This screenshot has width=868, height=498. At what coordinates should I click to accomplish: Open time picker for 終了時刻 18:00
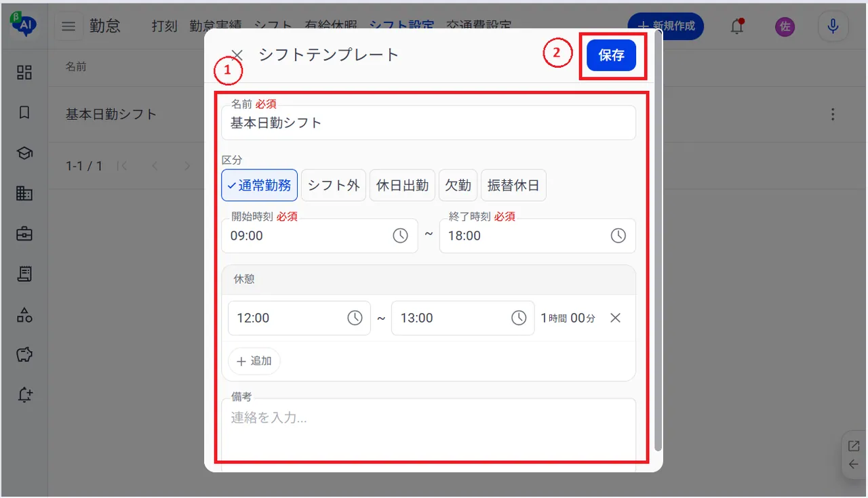[x=618, y=236]
